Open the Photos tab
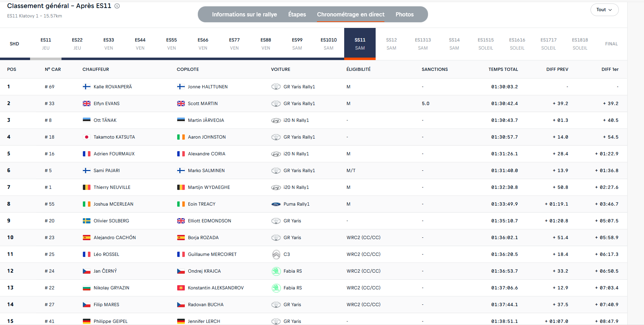This screenshot has width=644, height=325. tap(405, 14)
